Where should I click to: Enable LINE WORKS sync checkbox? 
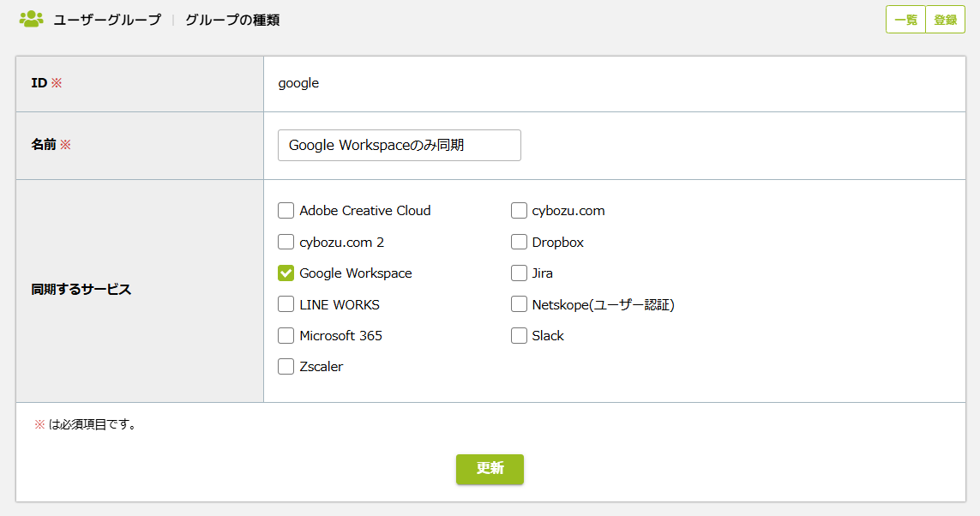(286, 304)
